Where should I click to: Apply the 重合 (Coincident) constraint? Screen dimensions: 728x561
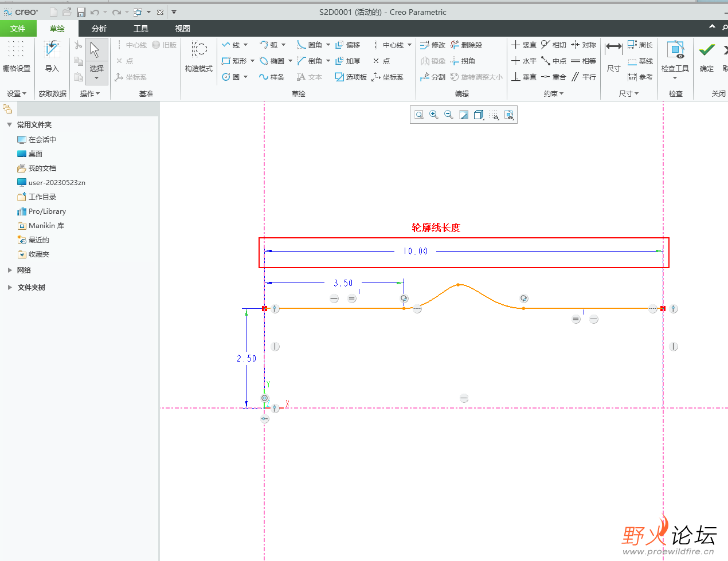(554, 77)
